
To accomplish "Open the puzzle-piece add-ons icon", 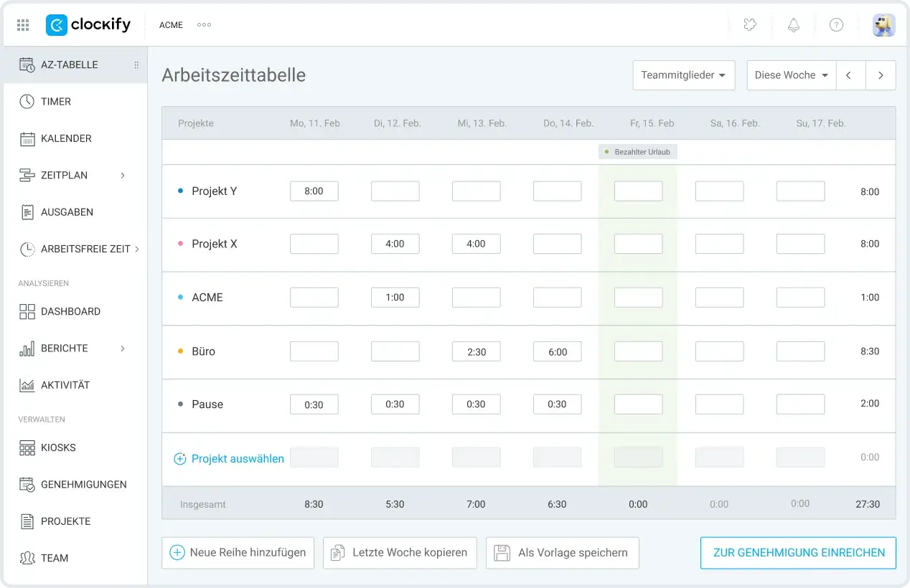I will pos(750,25).
